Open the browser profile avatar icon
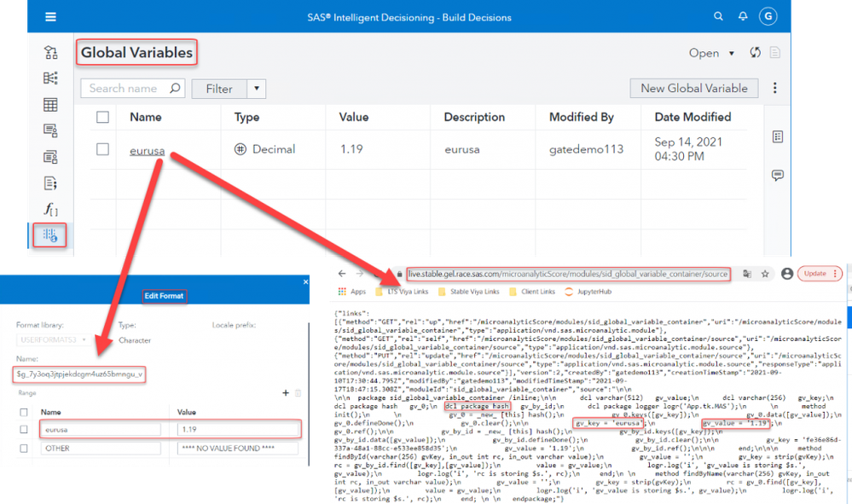852x504 pixels. pos(787,274)
